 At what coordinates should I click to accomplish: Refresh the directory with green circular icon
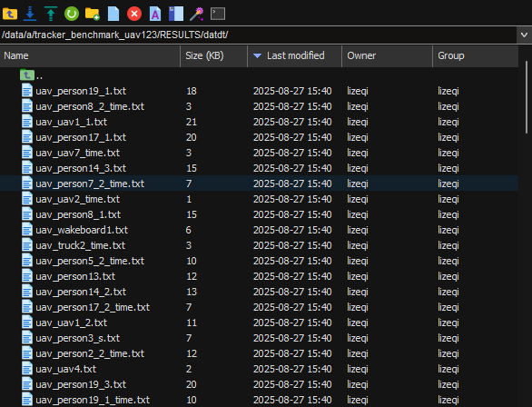[x=72, y=14]
